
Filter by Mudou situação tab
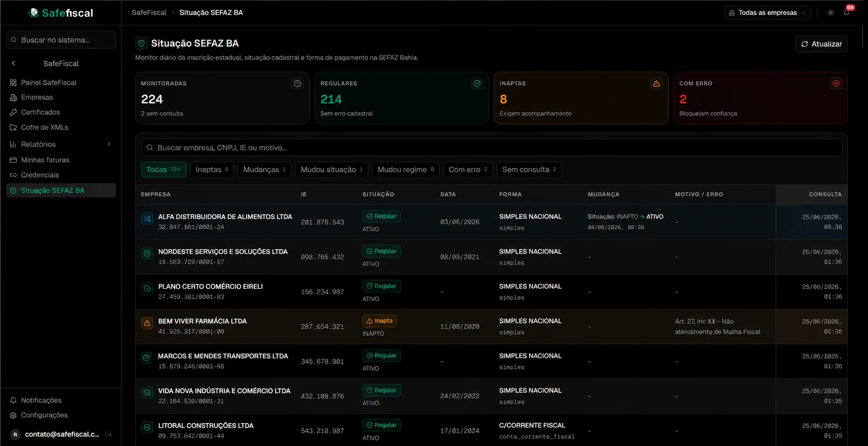pyautogui.click(x=332, y=170)
